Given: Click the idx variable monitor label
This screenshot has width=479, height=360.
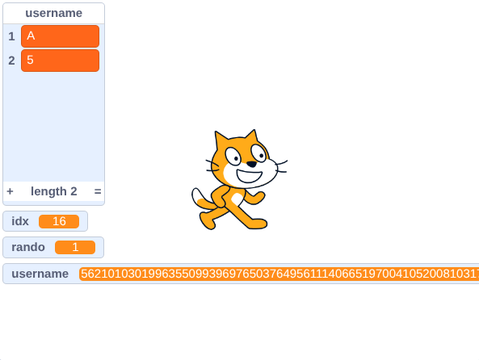Looking at the screenshot, I should 20,221.
